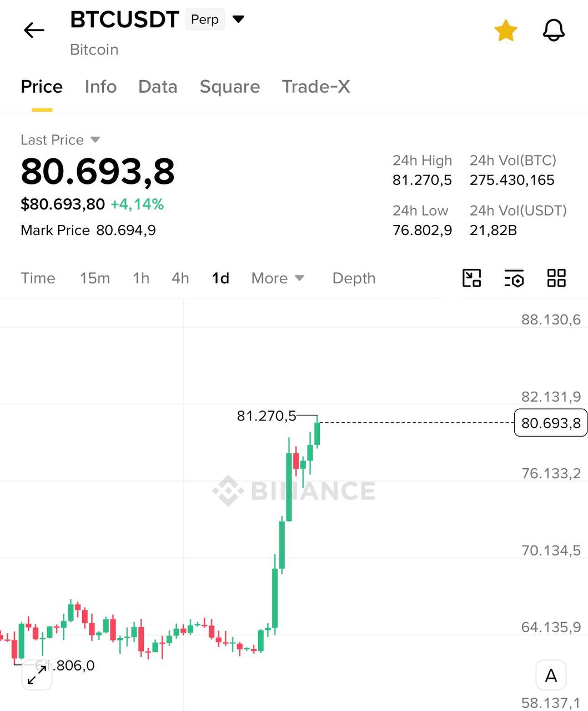
Task: Open price alerts bell icon
Action: coord(554,30)
